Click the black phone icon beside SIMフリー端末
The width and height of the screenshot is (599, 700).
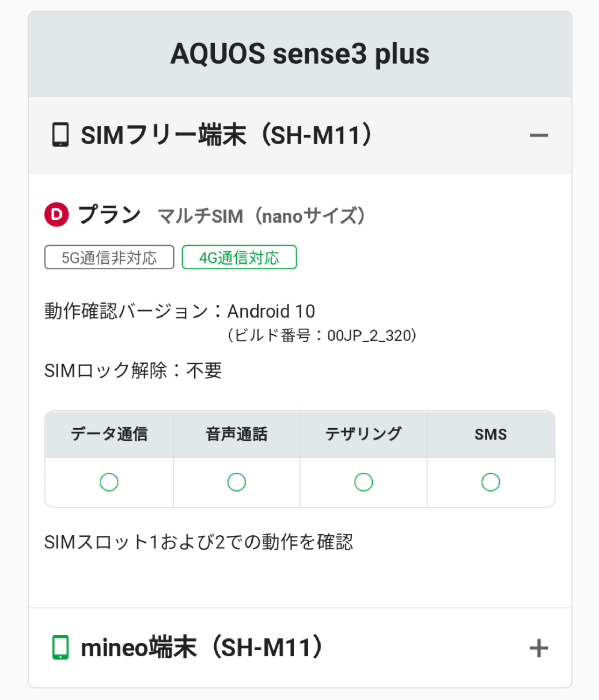coord(60,135)
